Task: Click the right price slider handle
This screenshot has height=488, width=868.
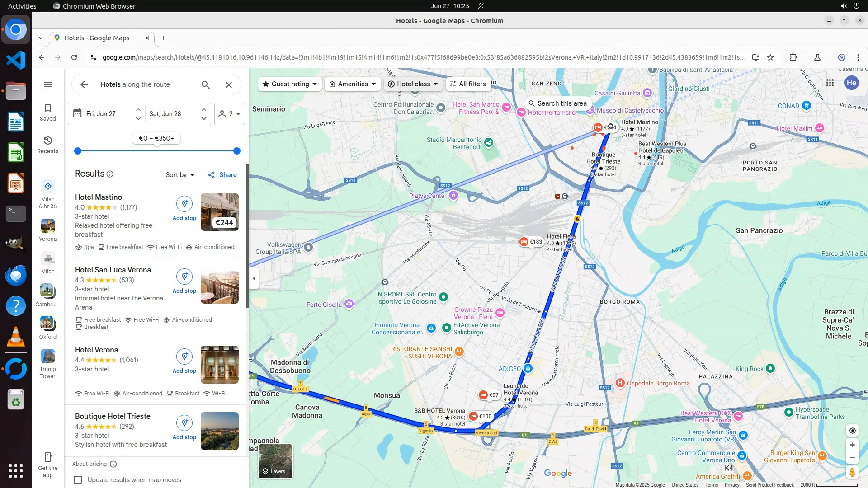Action: (236, 151)
